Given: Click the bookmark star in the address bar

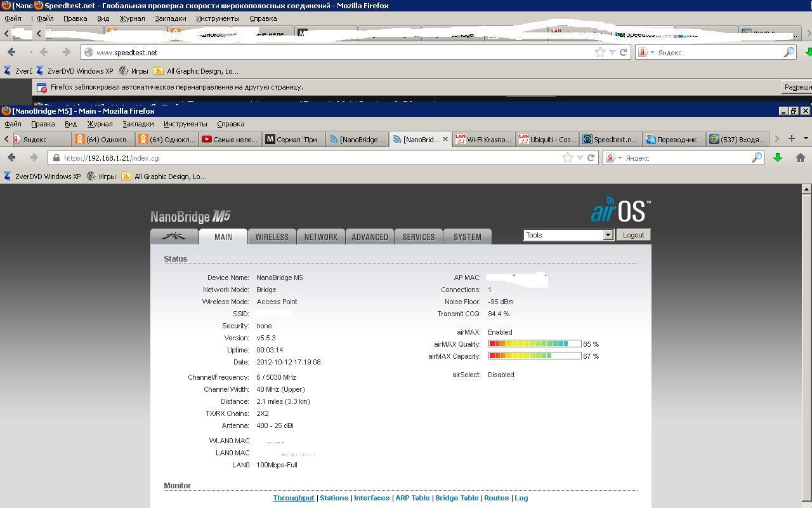Looking at the screenshot, I should (568, 157).
